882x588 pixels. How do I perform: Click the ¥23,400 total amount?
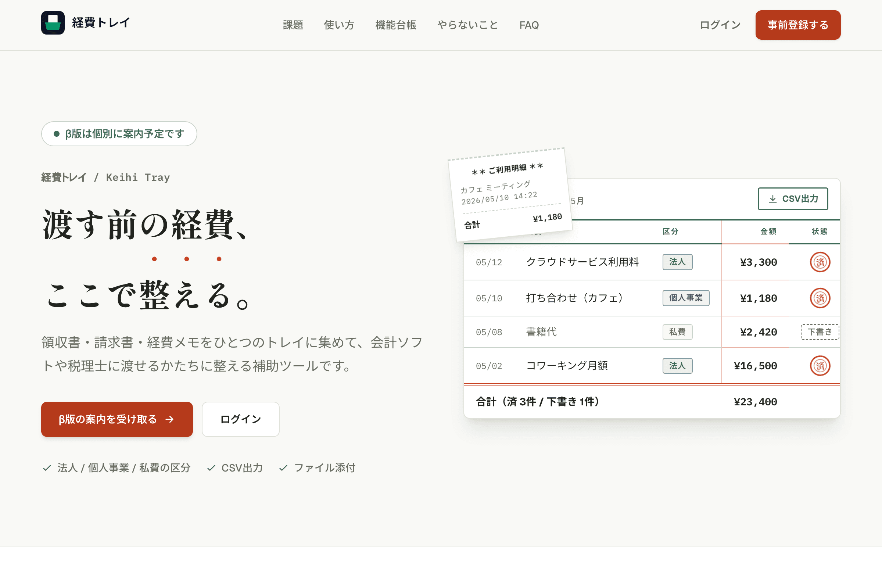pyautogui.click(x=755, y=402)
